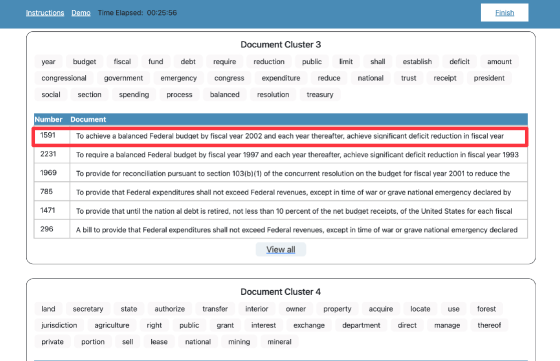Click the 'public' chip in Cluster 4

(x=189, y=325)
